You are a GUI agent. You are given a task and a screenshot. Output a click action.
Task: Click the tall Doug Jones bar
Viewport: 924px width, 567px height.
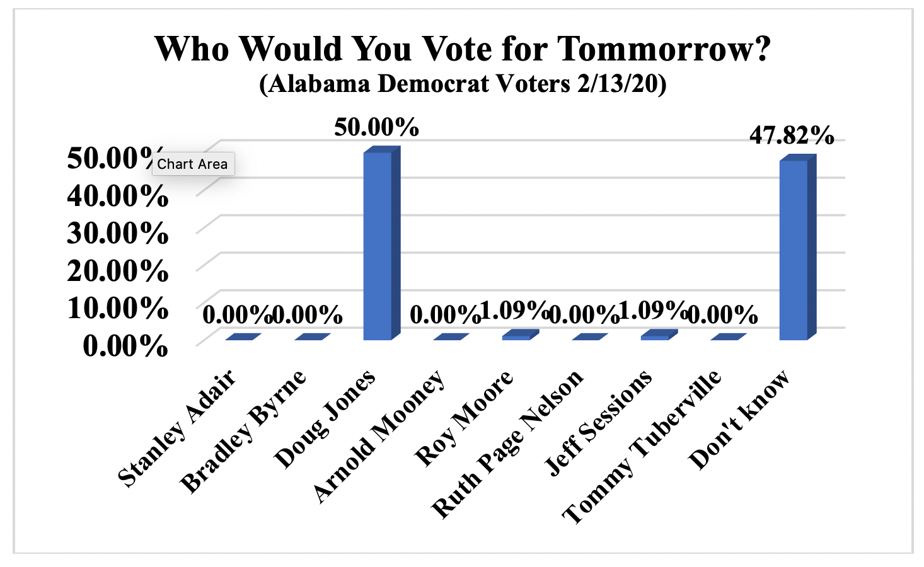(378, 246)
